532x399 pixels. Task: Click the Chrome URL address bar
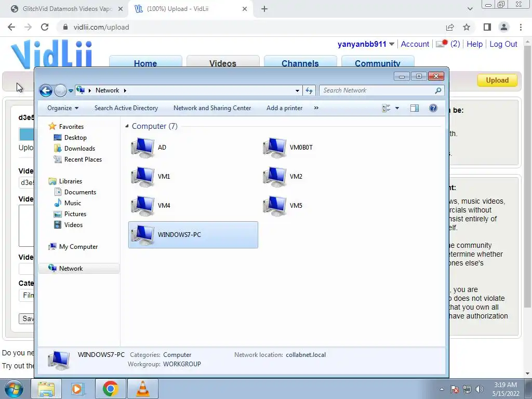point(251,27)
